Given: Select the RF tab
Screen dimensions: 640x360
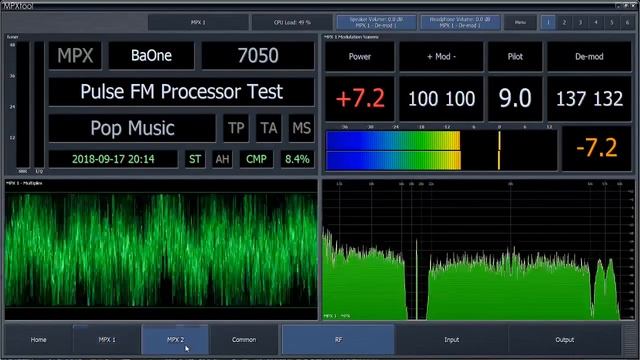Looking at the screenshot, I should coord(338,340).
